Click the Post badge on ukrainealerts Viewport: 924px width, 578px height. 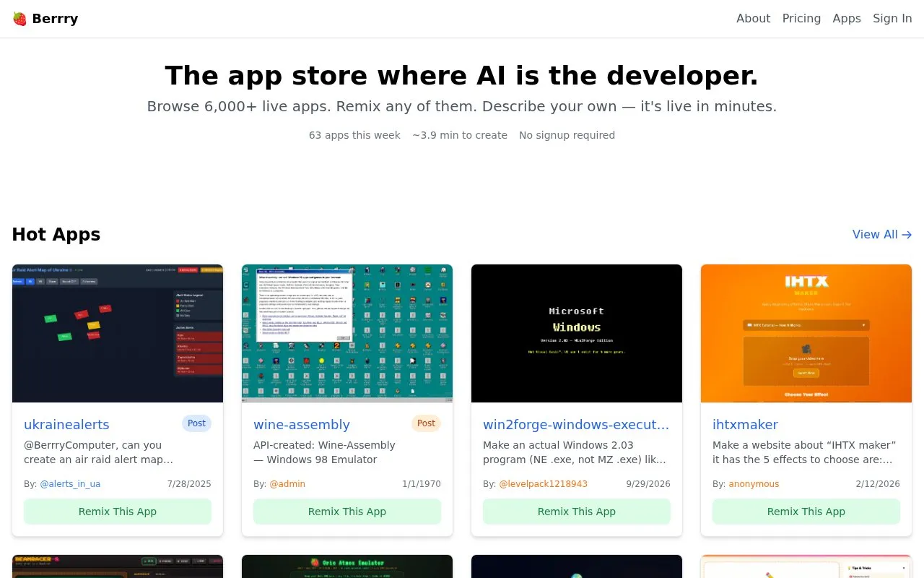[x=196, y=423]
